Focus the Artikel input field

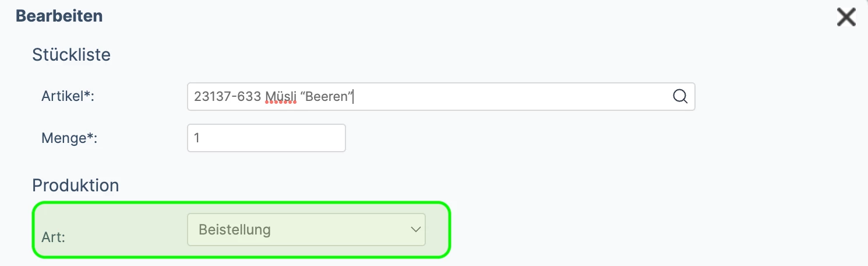click(x=441, y=96)
